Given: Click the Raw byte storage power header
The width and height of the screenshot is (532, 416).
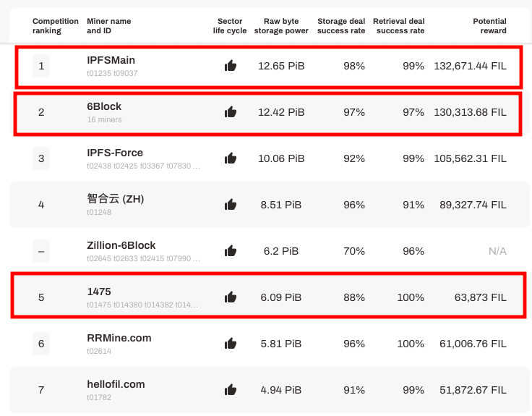Looking at the screenshot, I should coord(281,26).
